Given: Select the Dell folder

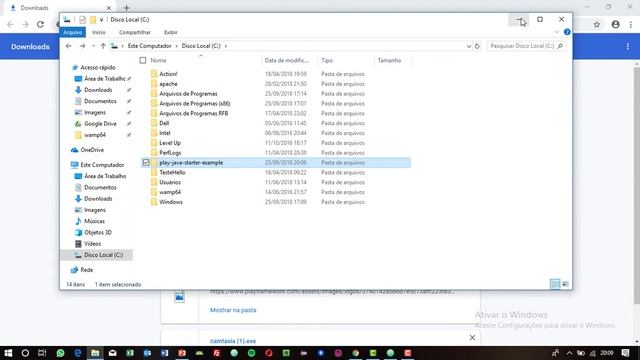Looking at the screenshot, I should coord(164,123).
